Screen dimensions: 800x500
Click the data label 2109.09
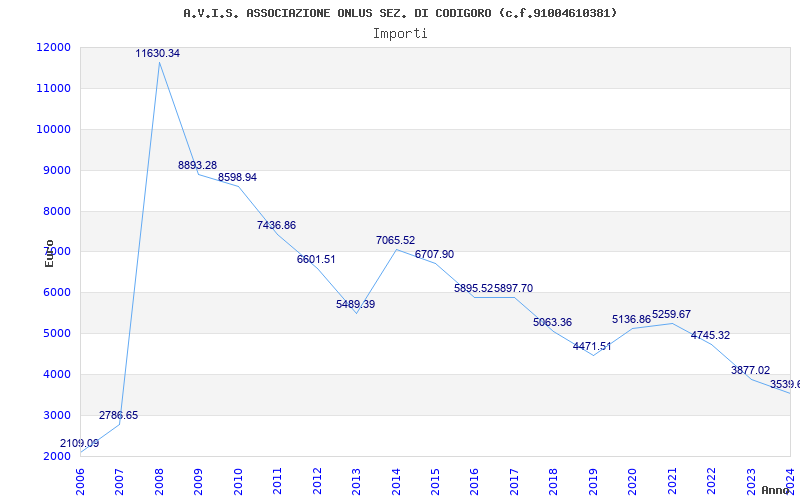point(80,443)
